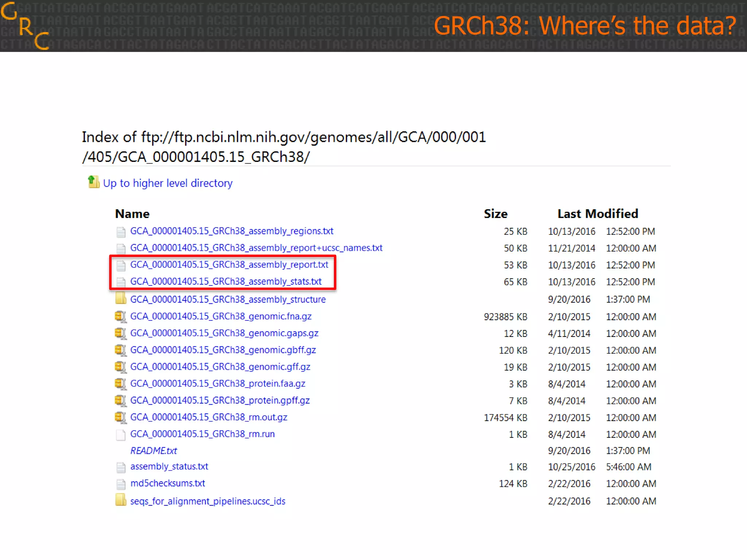Open the README.txt link
This screenshot has height=560, width=747.
(x=154, y=451)
